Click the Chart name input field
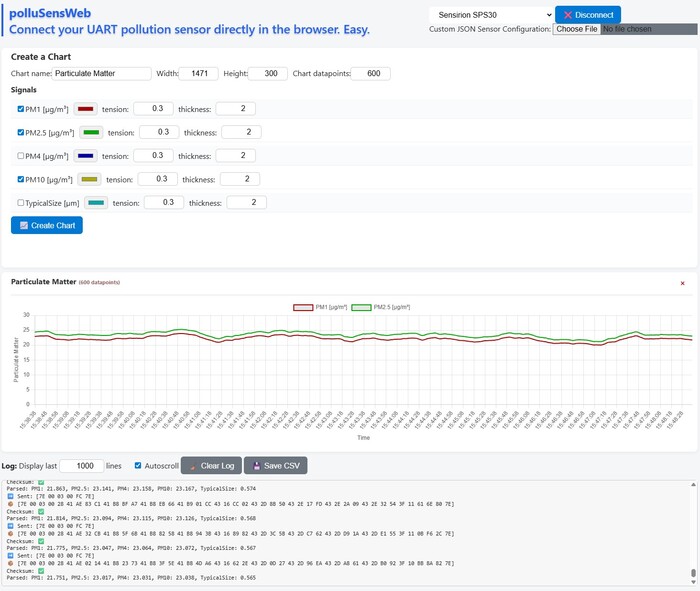700x591 pixels. point(101,74)
